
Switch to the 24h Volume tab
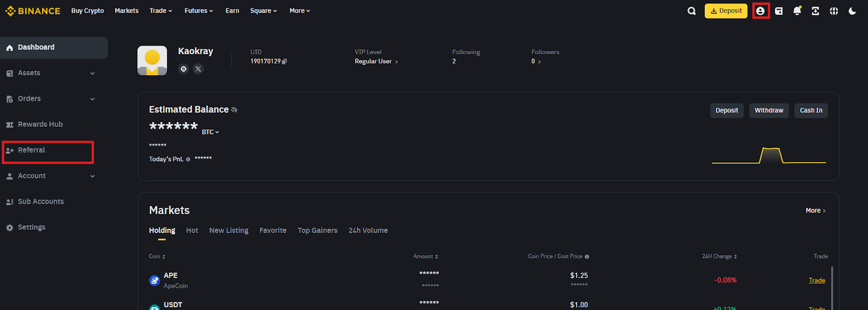(x=368, y=231)
